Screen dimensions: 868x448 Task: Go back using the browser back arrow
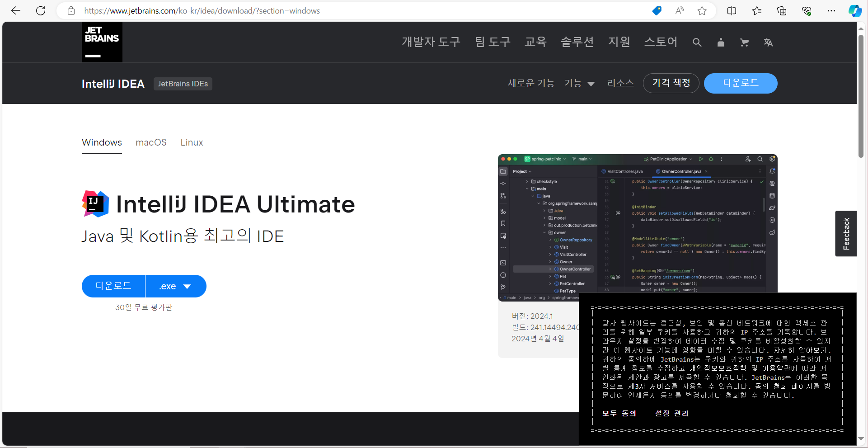point(16,11)
